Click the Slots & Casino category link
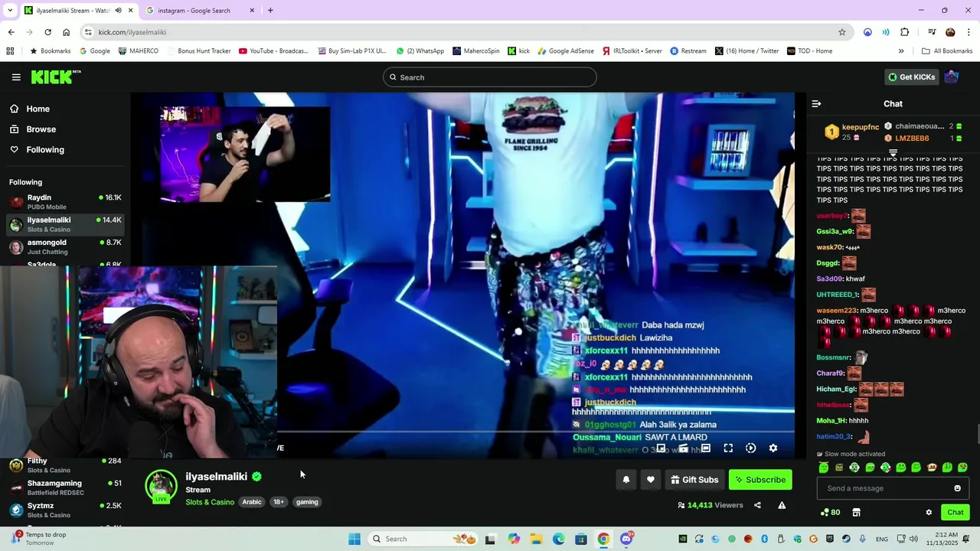 coord(210,502)
